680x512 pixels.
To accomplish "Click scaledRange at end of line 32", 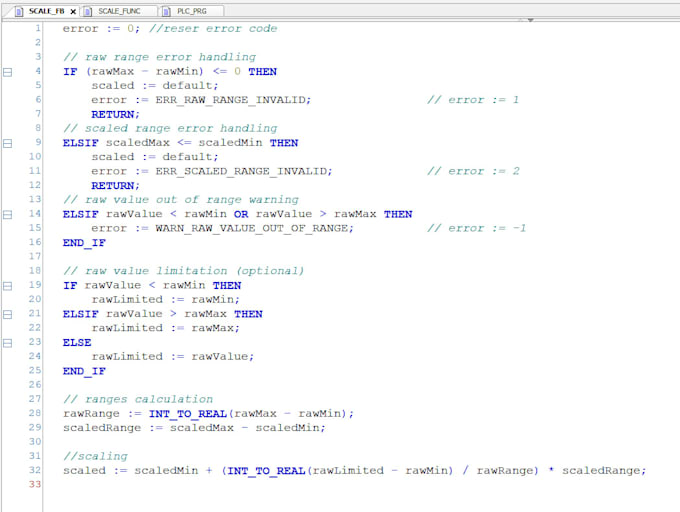I will (x=600, y=471).
